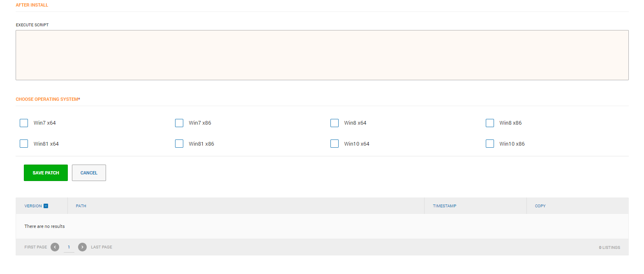This screenshot has height=274, width=644.
Task: Jump to Last Page link
Action: click(102, 247)
